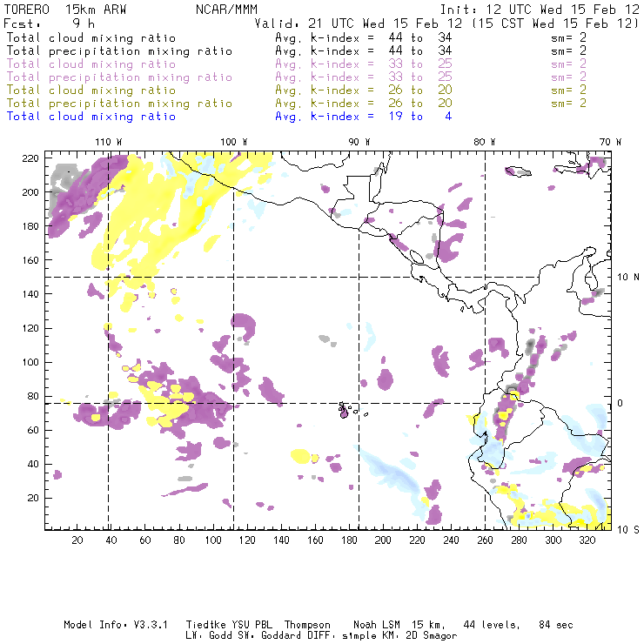Click 'Tiedtke YSU PBL' scheme text

click(229, 625)
